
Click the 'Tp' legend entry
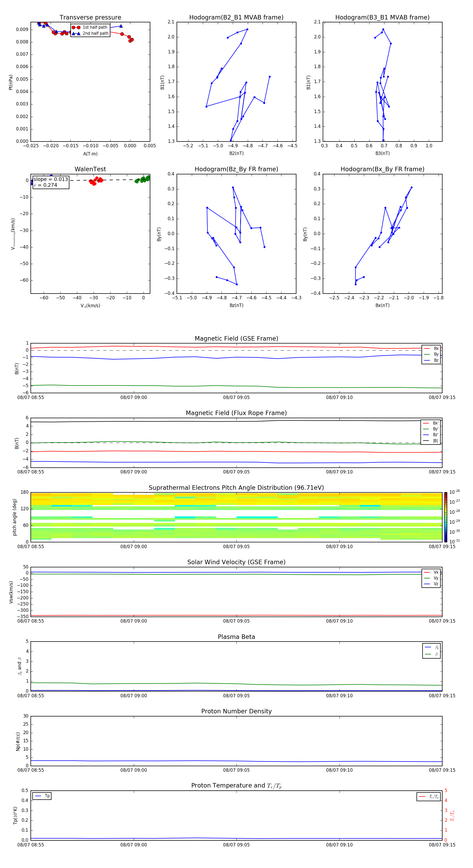[42, 796]
